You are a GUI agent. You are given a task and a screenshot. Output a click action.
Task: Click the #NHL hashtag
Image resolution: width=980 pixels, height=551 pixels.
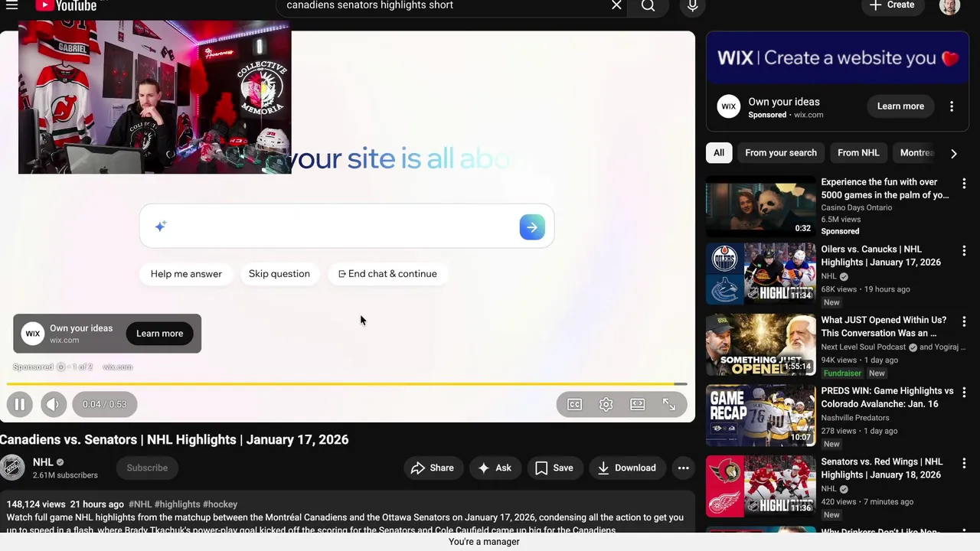point(140,504)
